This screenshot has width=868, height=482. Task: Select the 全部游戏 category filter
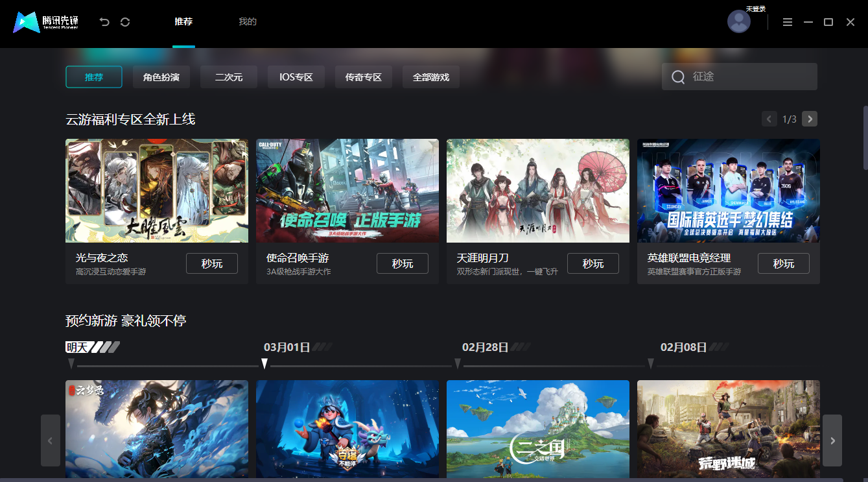(430, 77)
